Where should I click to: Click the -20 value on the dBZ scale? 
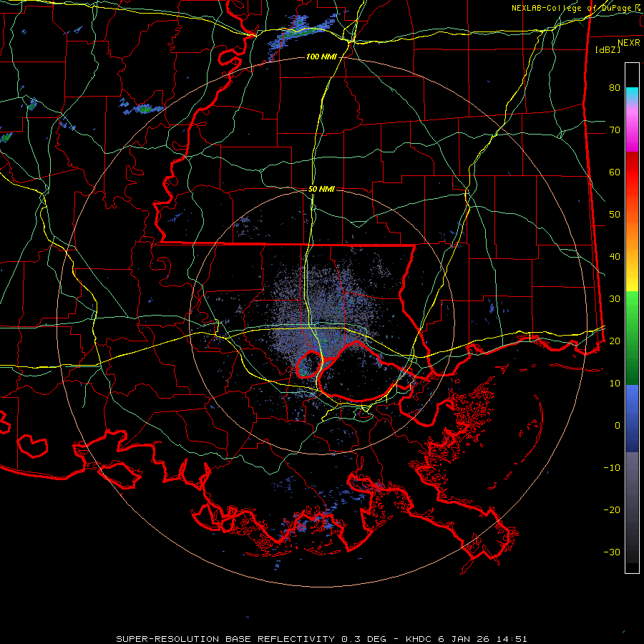tap(612, 509)
